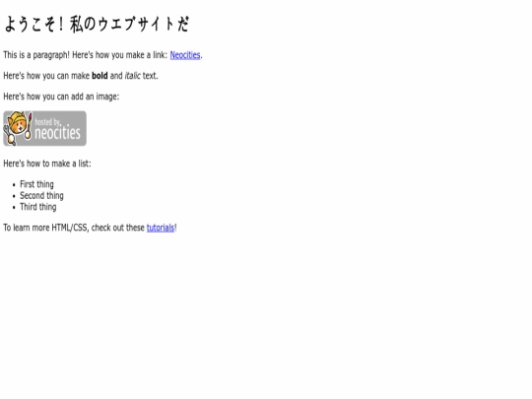Select the Second thing list item
Viewport: 532px width, 399px height.
41,196
